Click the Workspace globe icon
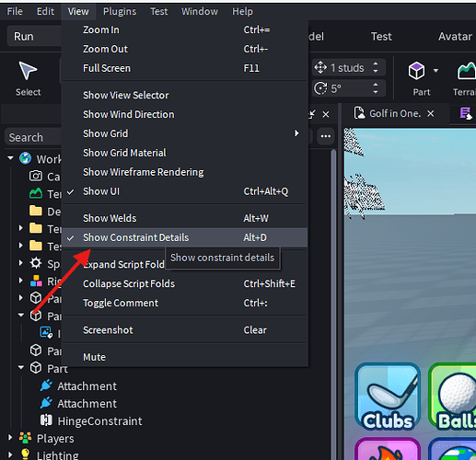 pos(25,158)
